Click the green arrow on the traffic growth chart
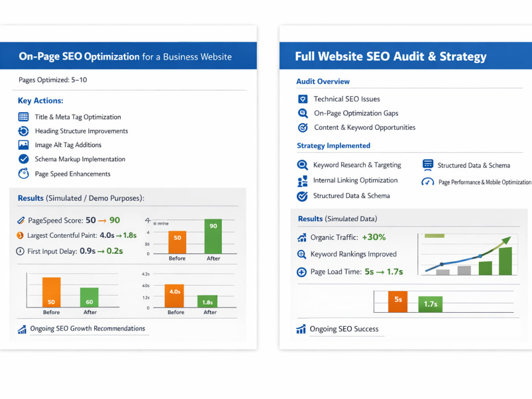Image resolution: width=532 pixels, height=399 pixels. click(x=505, y=240)
